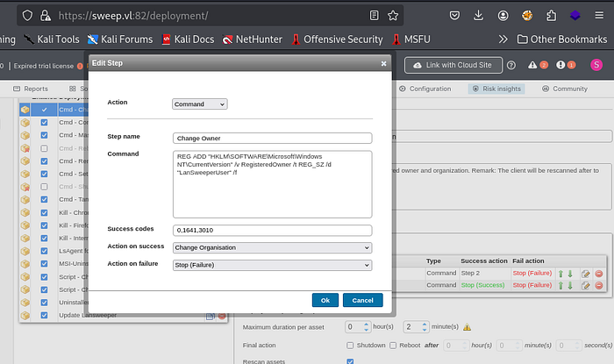The height and width of the screenshot is (364, 614).
Task: Open the warning triangle alerts icon
Action: tap(532, 65)
